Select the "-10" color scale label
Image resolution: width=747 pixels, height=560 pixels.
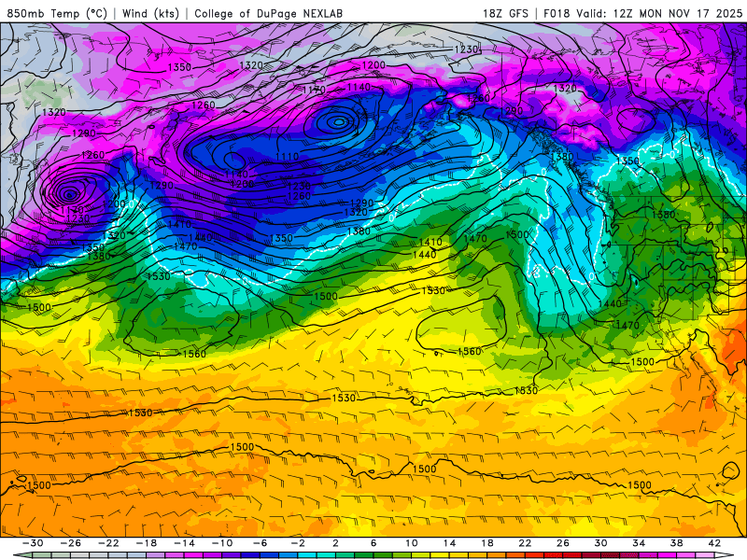[x=222, y=543]
